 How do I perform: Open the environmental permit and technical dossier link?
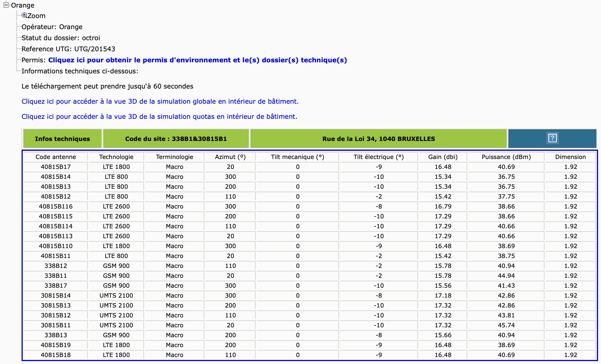click(x=198, y=60)
